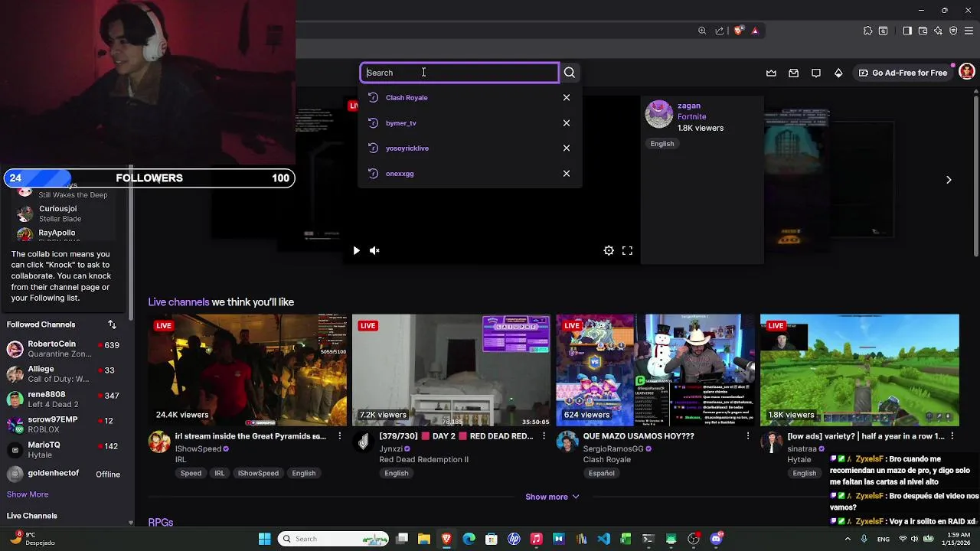Open the Get Bits diamond icon
980x551 pixels.
tap(838, 73)
